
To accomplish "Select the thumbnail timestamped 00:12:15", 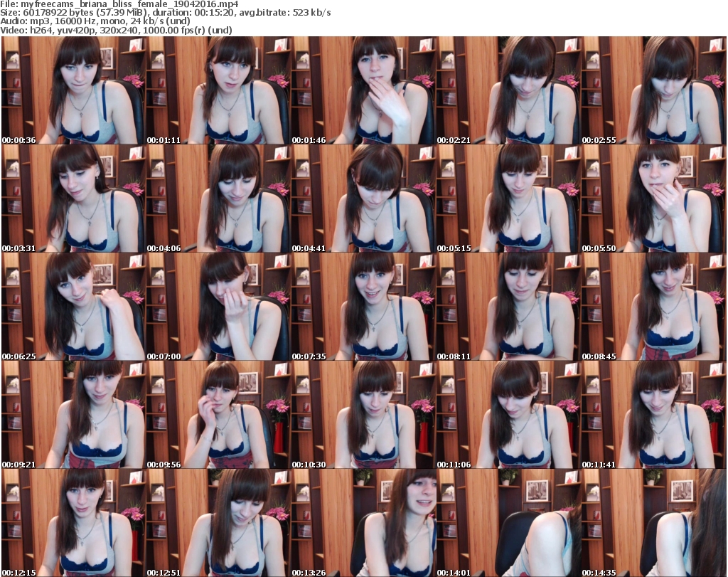I will [x=73, y=523].
